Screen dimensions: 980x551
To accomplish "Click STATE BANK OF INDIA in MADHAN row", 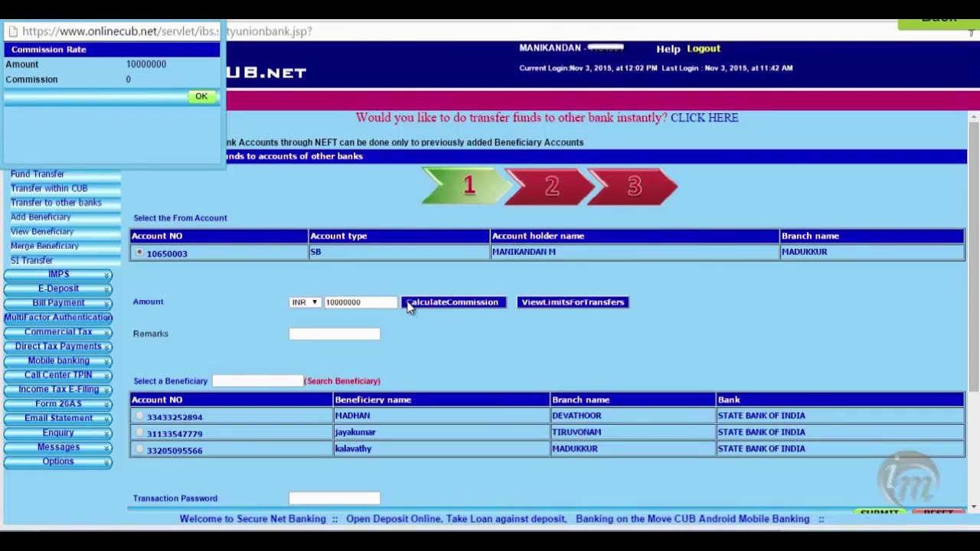I will coord(761,416).
